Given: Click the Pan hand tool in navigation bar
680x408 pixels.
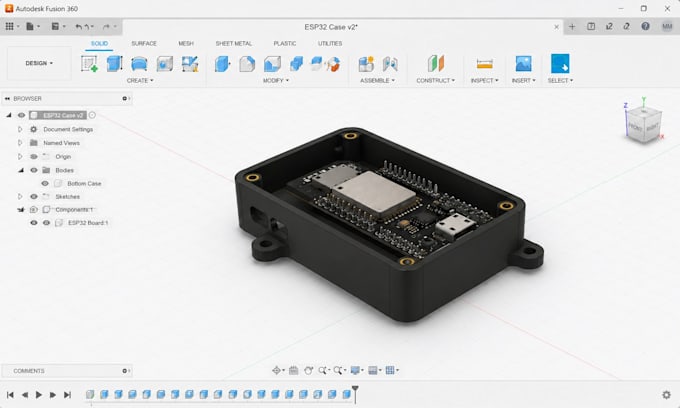Looking at the screenshot, I should (x=308, y=370).
